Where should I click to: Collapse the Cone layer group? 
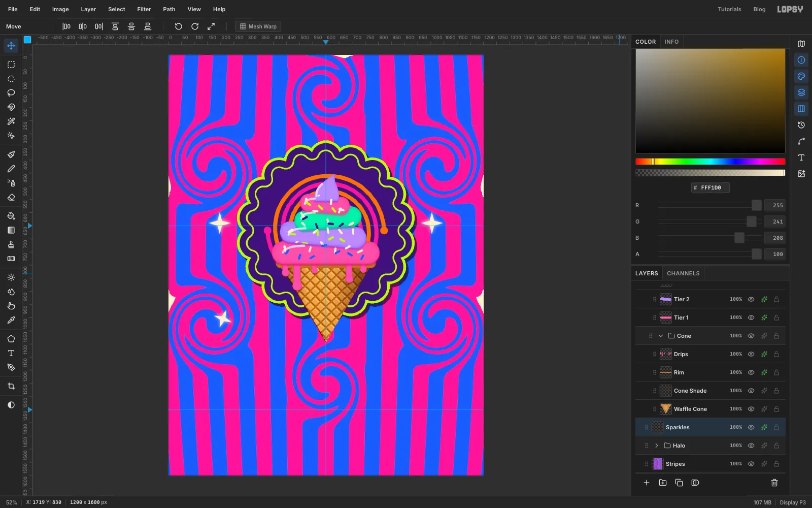(x=661, y=336)
